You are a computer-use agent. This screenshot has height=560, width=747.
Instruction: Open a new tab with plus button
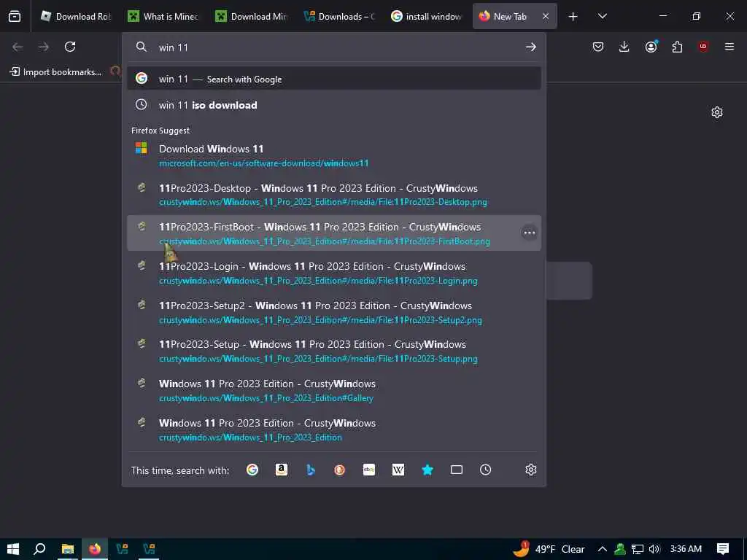coord(573,17)
